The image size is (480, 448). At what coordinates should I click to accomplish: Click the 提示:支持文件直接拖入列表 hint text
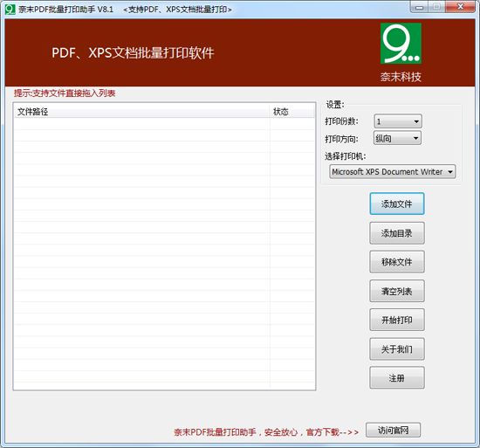pos(65,93)
